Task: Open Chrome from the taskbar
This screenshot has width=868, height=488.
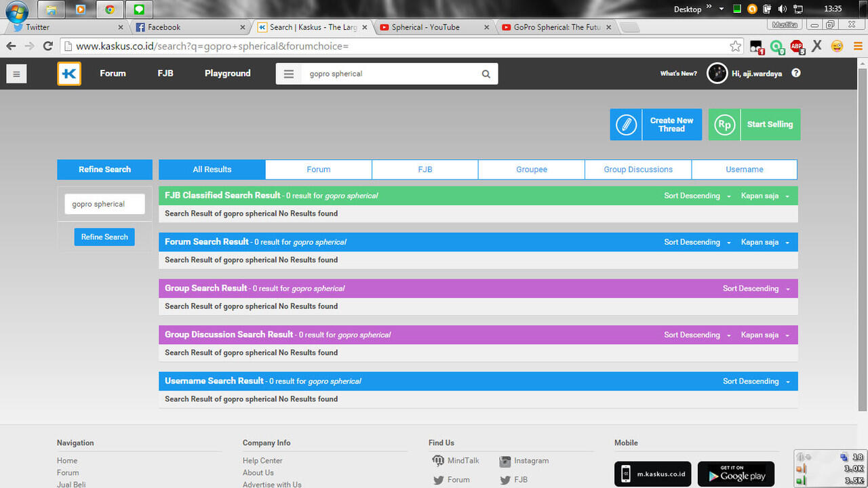Action: click(110, 9)
